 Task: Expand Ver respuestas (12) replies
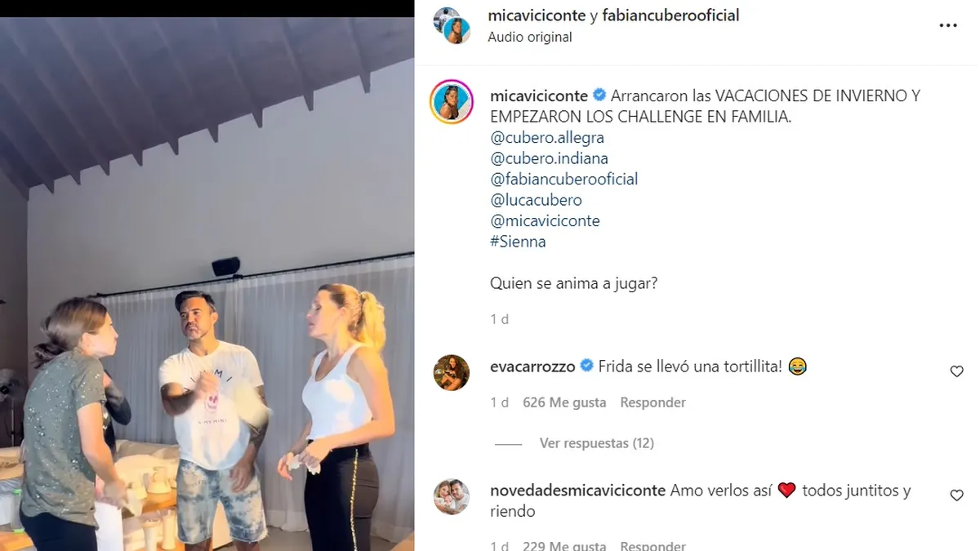pyautogui.click(x=596, y=443)
